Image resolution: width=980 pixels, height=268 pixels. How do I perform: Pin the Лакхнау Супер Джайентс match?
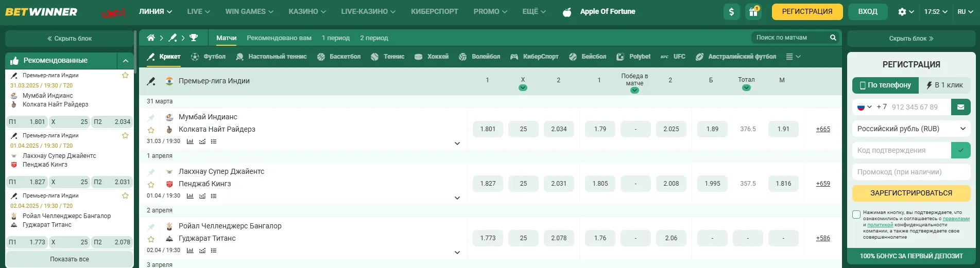[x=151, y=172]
